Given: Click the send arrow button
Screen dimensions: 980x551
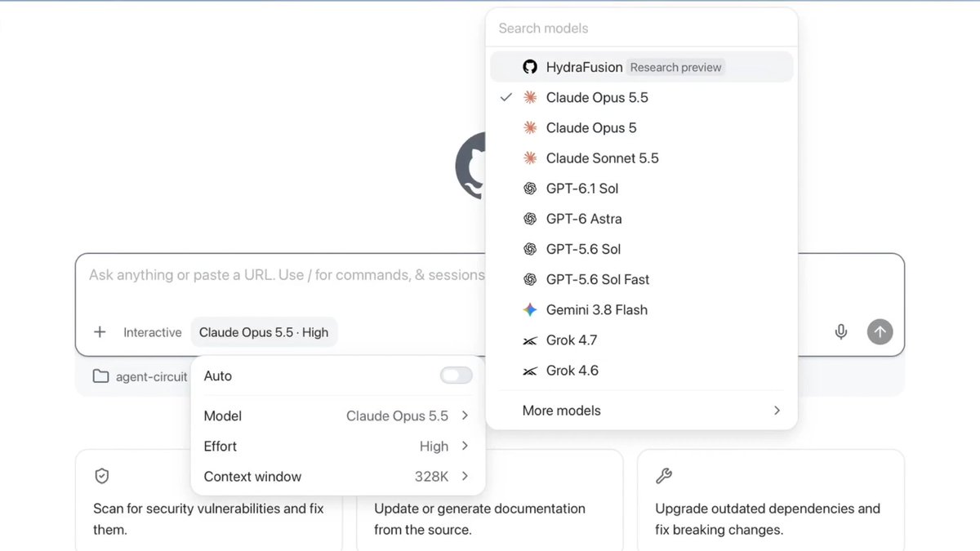Looking at the screenshot, I should (x=880, y=332).
